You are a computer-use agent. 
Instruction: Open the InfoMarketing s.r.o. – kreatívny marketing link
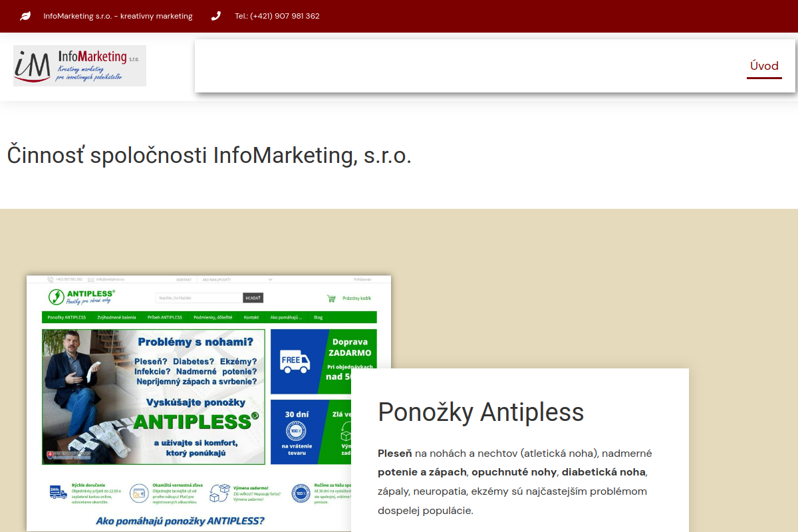(118, 16)
